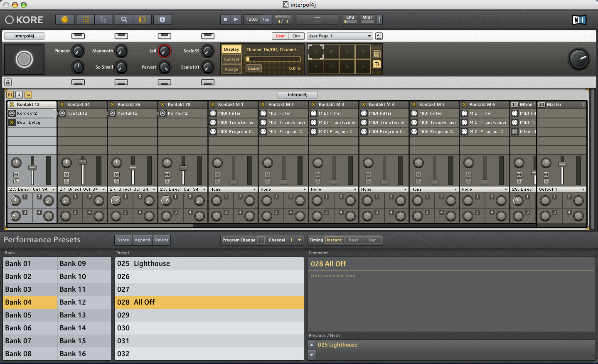Go to the next preset with the down arrow
The width and height of the screenshot is (598, 364).
(312, 355)
